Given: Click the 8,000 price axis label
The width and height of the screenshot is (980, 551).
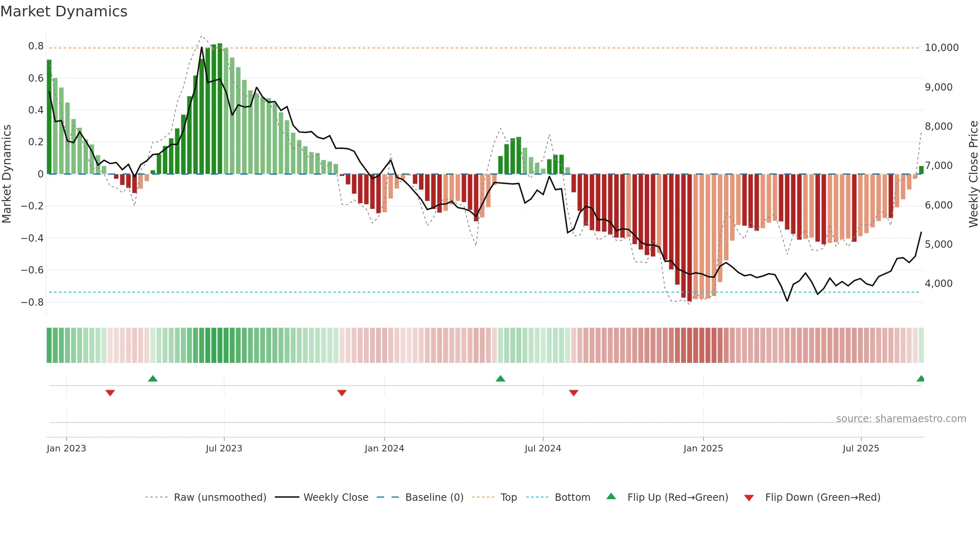Looking at the screenshot, I should (x=938, y=126).
